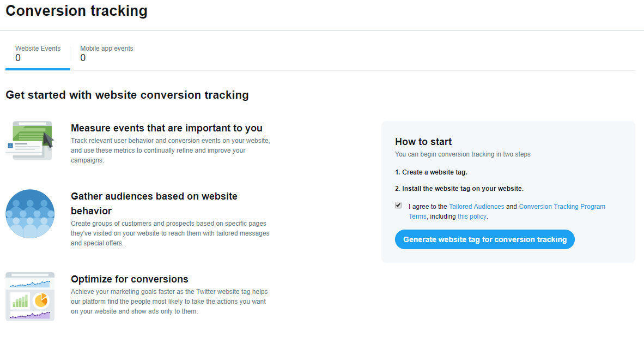Click the How to start heading
Screen dimensions: 644x355
coord(423,142)
